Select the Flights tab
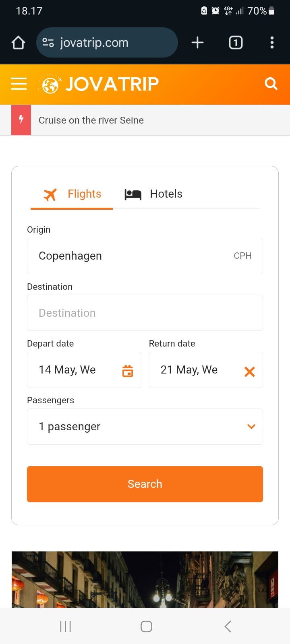The height and width of the screenshot is (644, 290). (x=72, y=194)
